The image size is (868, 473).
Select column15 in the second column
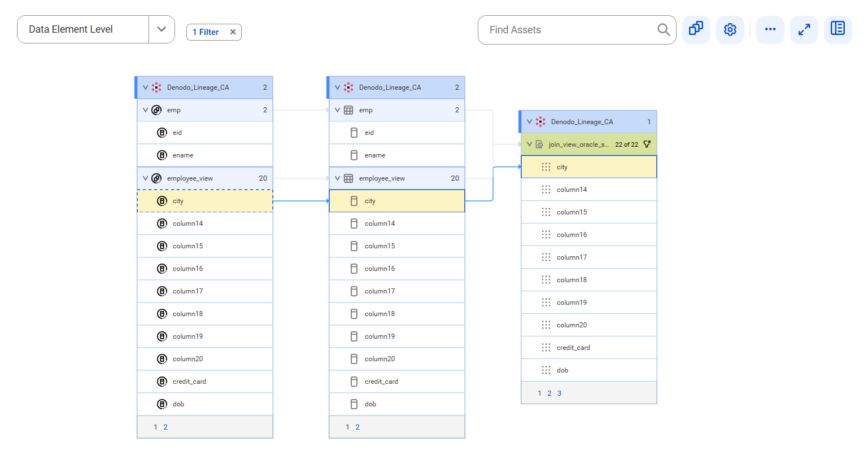pos(397,246)
